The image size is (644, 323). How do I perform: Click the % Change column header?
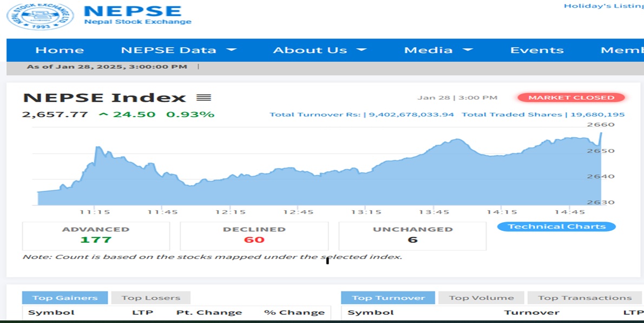click(294, 313)
